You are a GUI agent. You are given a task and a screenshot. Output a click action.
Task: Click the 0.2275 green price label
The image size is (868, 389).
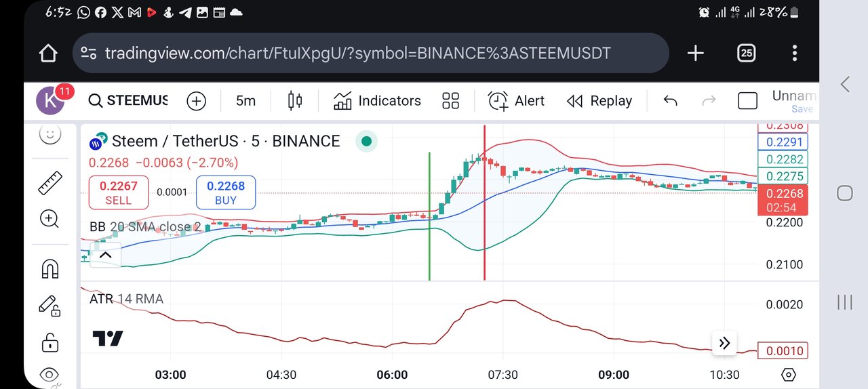(784, 176)
